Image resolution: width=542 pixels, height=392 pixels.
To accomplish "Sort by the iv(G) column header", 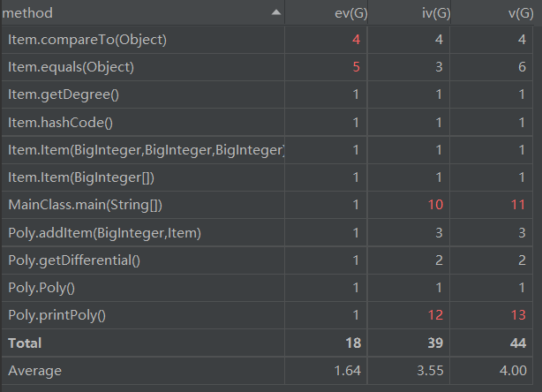I will [x=410, y=12].
